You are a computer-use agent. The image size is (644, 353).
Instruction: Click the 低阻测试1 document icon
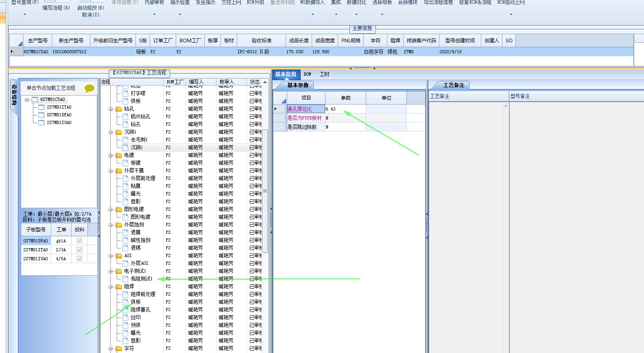point(125,279)
